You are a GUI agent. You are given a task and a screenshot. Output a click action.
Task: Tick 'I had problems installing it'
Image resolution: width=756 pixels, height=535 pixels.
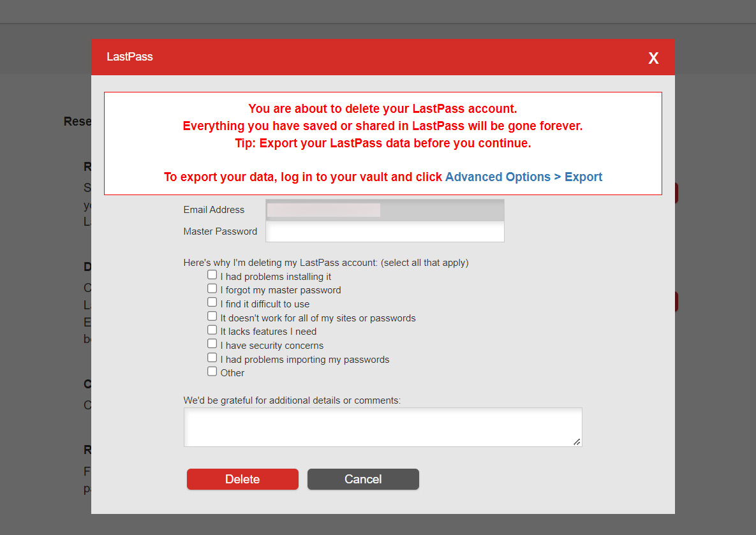coord(212,275)
